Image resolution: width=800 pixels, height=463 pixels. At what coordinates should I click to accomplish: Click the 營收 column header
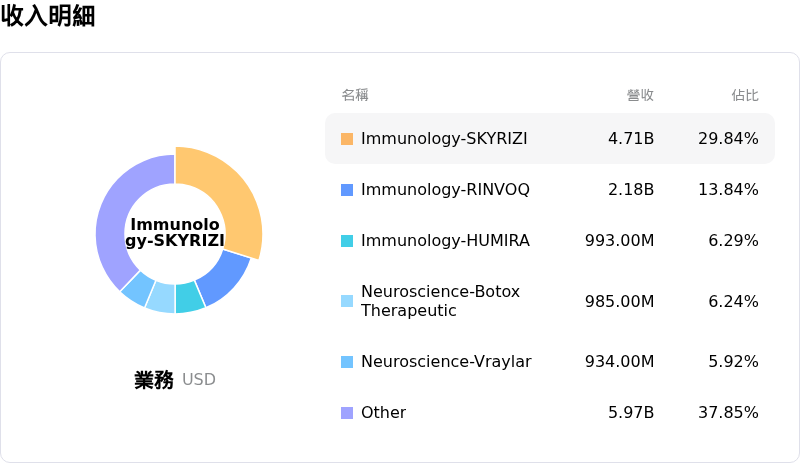(x=640, y=95)
